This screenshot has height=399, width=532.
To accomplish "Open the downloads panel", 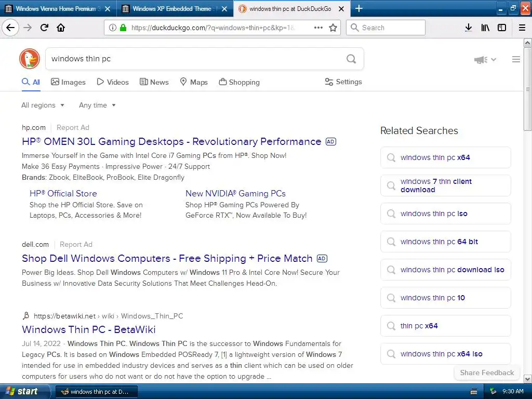I will (469, 28).
